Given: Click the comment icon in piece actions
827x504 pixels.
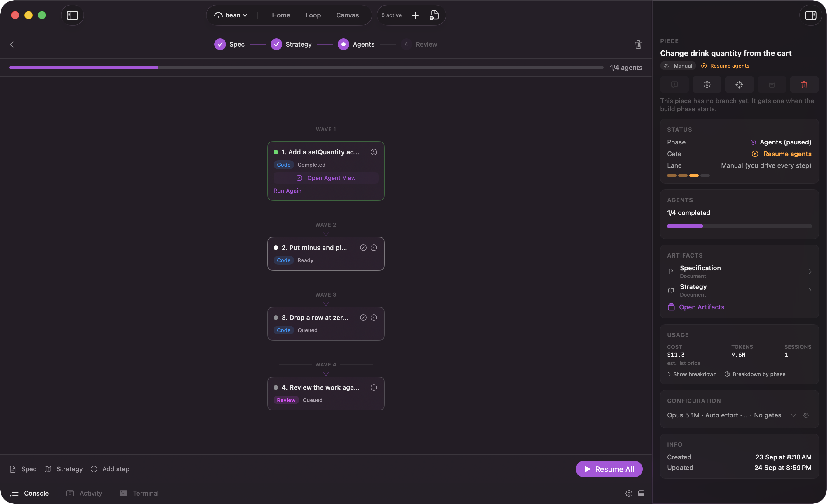Looking at the screenshot, I should click(x=674, y=84).
